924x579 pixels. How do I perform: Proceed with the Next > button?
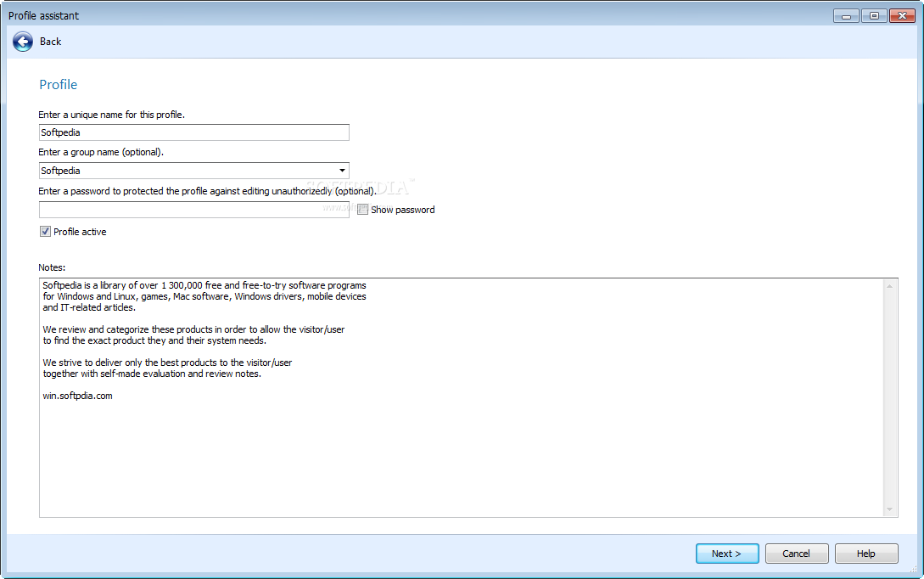tap(727, 554)
